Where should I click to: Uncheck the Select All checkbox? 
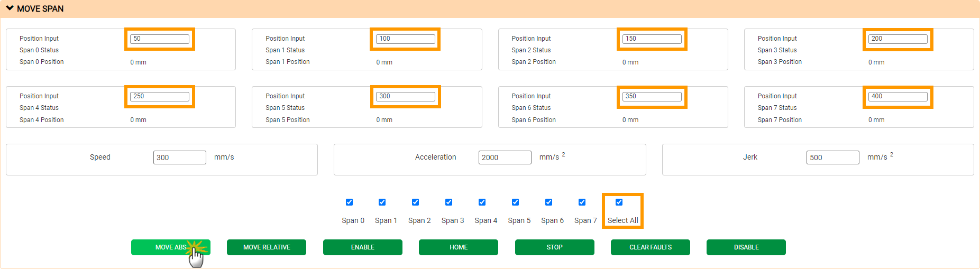[619, 202]
